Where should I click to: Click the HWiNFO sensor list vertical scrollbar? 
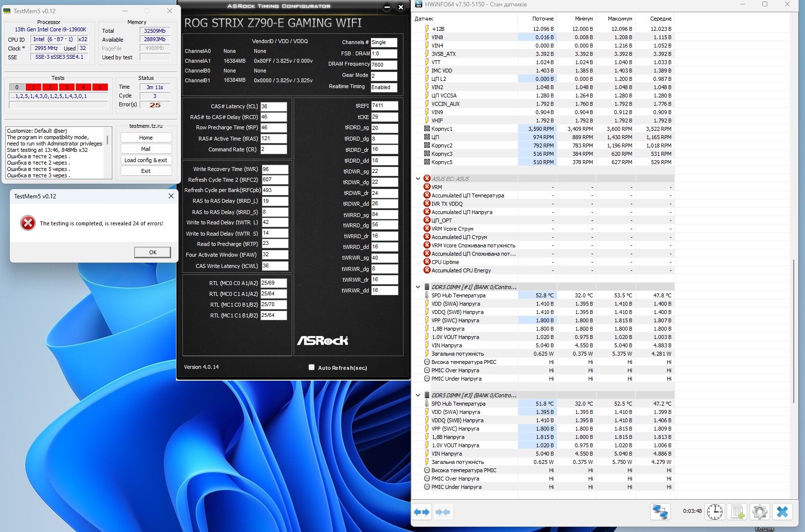click(794, 331)
